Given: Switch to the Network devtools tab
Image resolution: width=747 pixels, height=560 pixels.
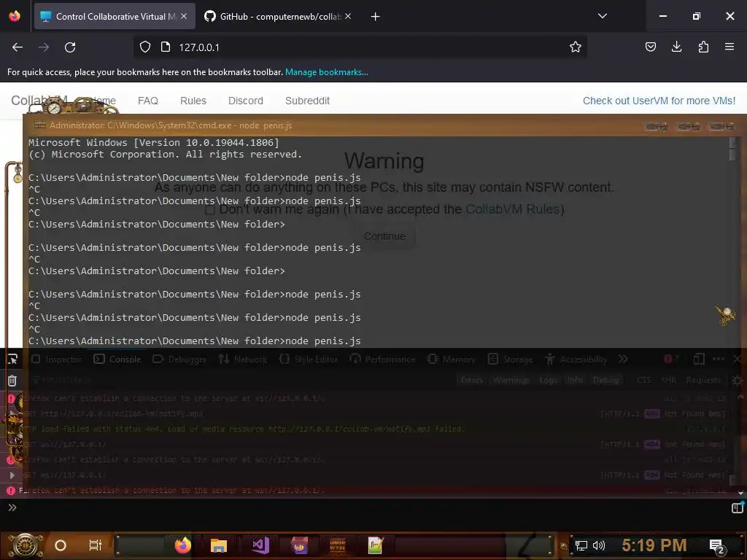Looking at the screenshot, I should [243, 359].
